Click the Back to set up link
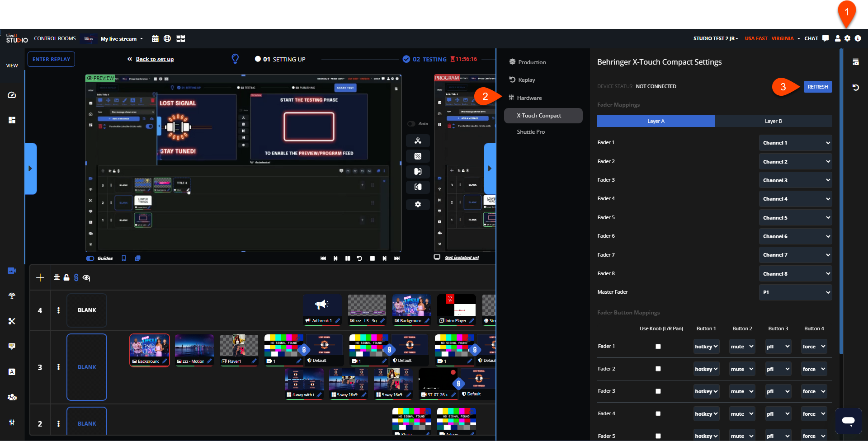This screenshot has width=868, height=441. (x=155, y=59)
